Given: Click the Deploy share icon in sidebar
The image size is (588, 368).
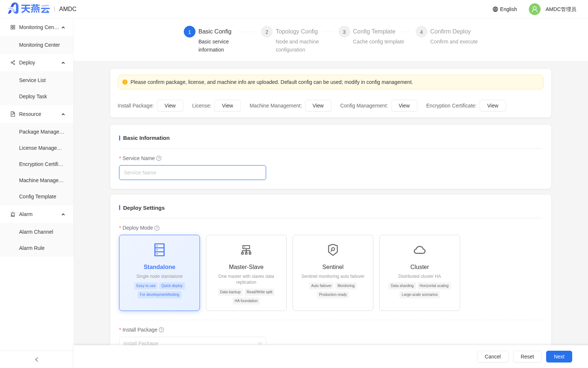Looking at the screenshot, I should click(13, 63).
